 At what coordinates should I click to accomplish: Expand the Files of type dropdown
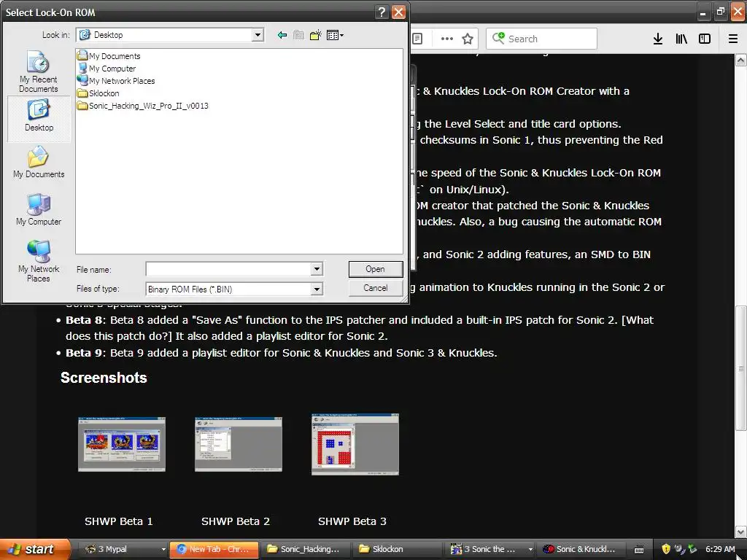[317, 289]
